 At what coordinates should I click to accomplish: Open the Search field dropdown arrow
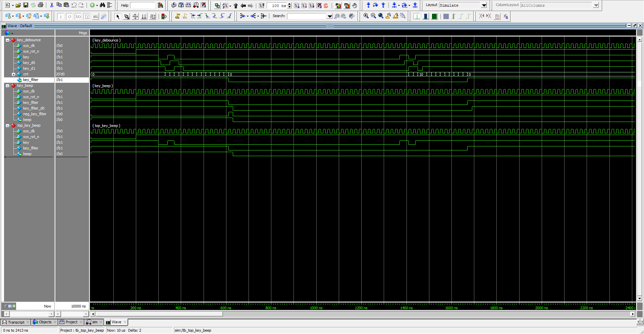pos(329,16)
